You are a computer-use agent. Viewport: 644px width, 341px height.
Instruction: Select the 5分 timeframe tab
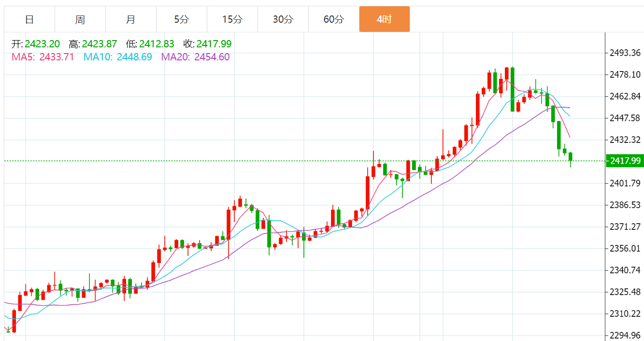(x=182, y=19)
